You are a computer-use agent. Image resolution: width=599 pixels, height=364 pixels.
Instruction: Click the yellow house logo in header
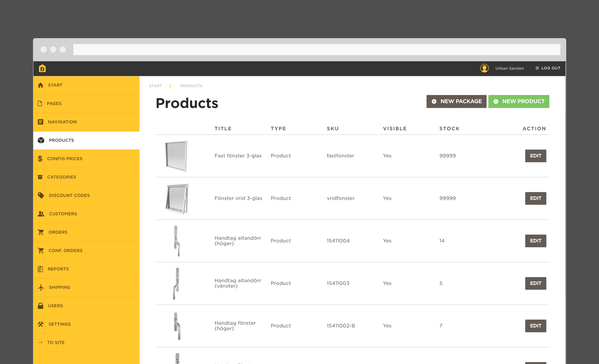click(x=42, y=69)
